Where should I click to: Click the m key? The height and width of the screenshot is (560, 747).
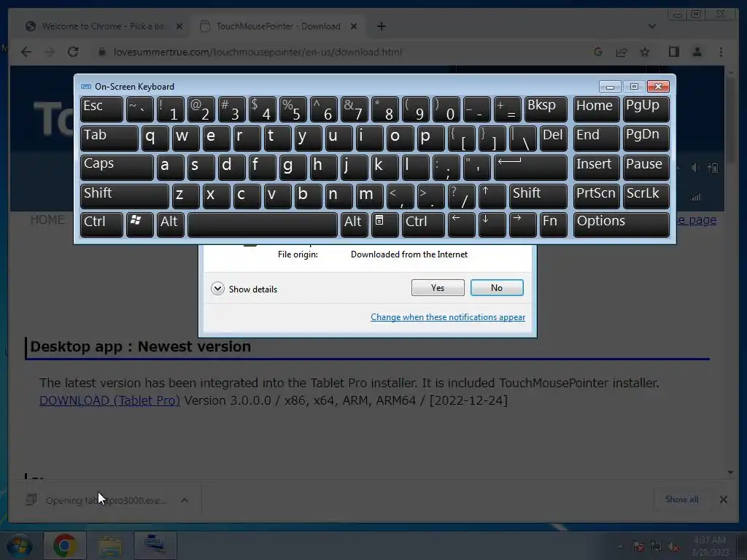tap(369, 196)
